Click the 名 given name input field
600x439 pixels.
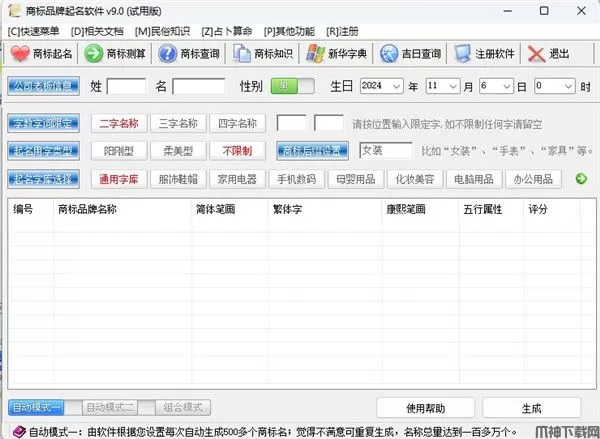pyautogui.click(x=199, y=86)
